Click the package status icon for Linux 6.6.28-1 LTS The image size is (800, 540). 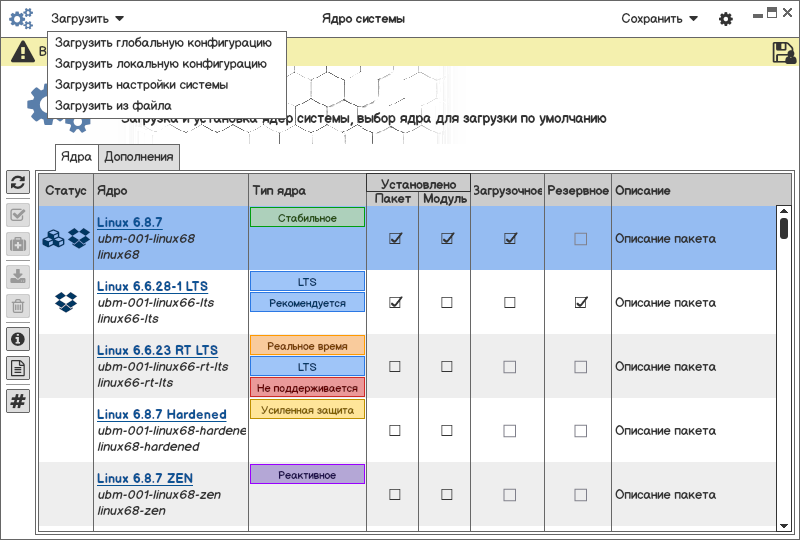[x=66, y=302]
